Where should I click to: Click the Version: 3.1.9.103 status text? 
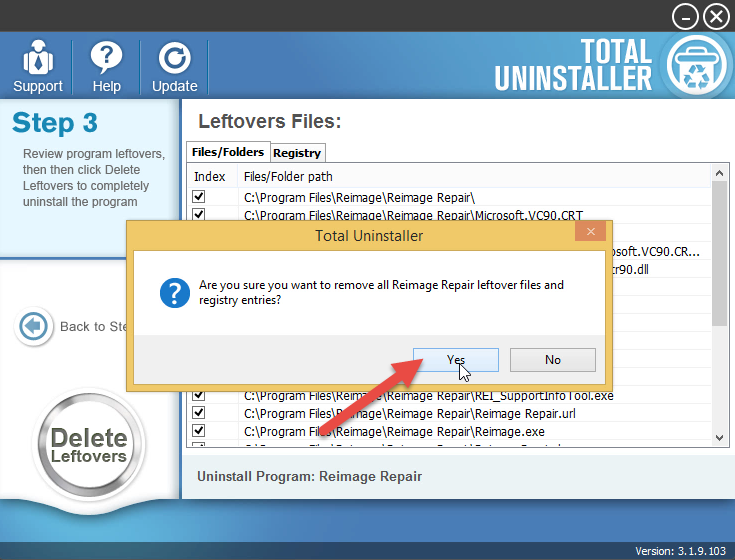681,551
